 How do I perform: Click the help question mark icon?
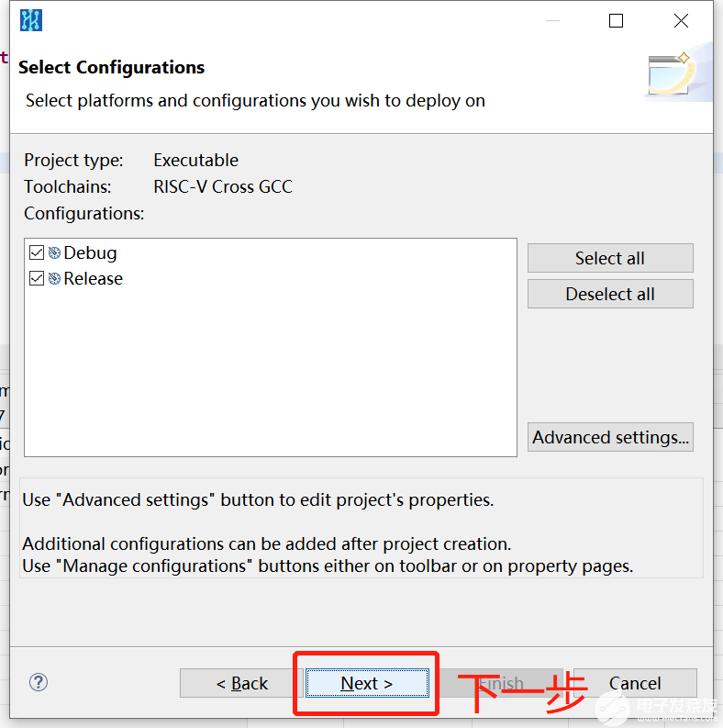pyautogui.click(x=38, y=682)
